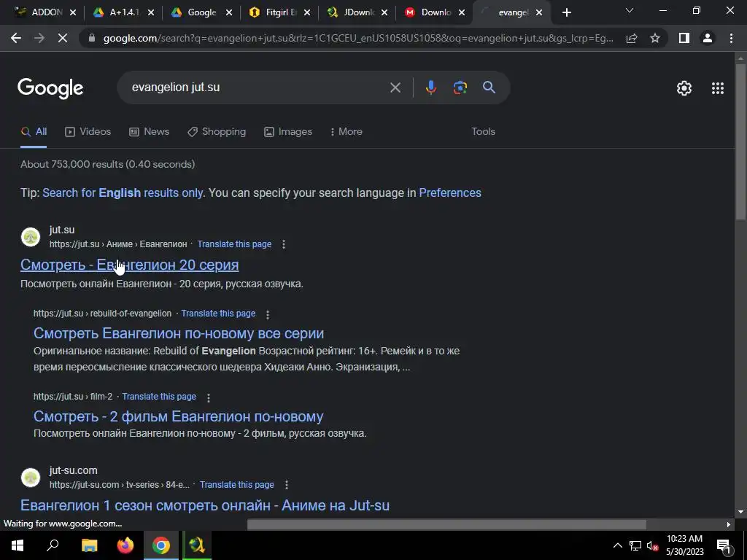Click the address bar URL
Screen dimensions: 747x560
click(x=358, y=38)
